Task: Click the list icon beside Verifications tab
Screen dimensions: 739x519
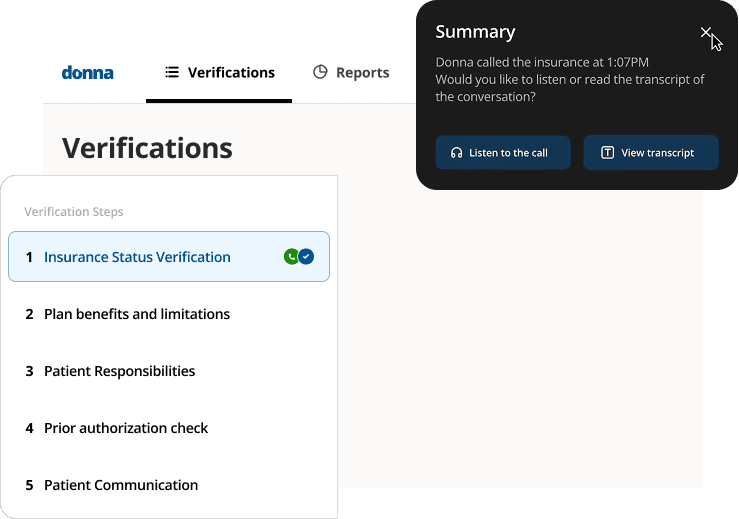Action: [x=172, y=72]
